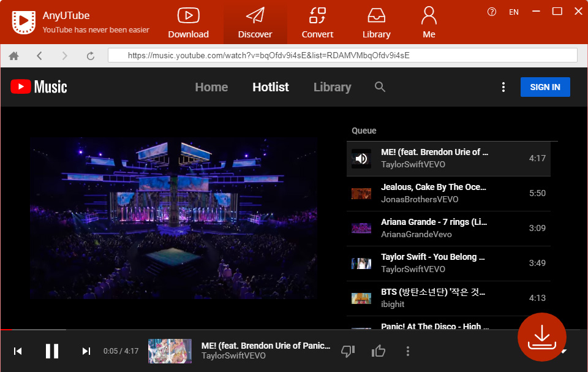Open the Download tab
Image resolution: width=588 pixels, height=372 pixels.
pos(188,23)
